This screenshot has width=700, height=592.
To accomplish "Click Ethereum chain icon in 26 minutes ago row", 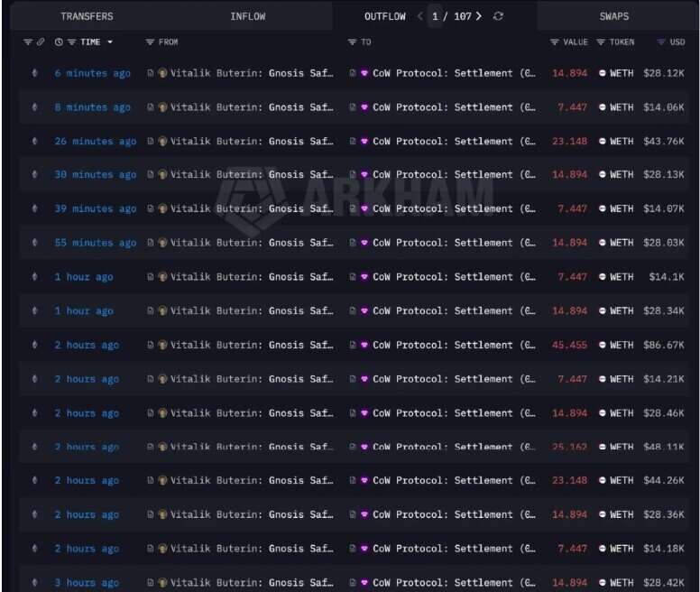I will 35,141.
